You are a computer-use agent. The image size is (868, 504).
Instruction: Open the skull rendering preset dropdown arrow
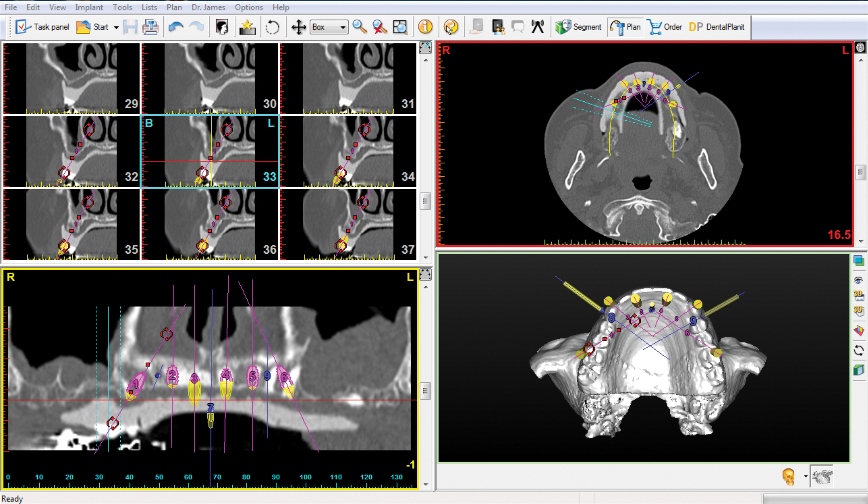pyautogui.click(x=806, y=477)
